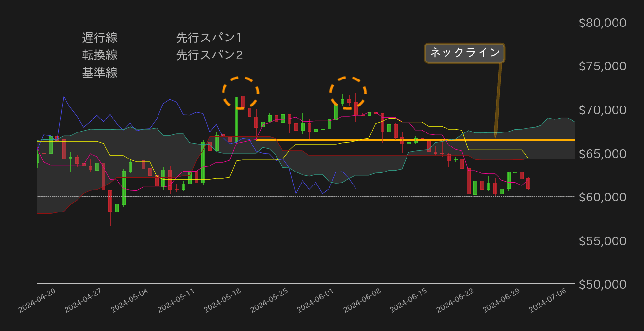Click the right orange dashed circle marker
This screenshot has width=644, height=331.
(348, 93)
